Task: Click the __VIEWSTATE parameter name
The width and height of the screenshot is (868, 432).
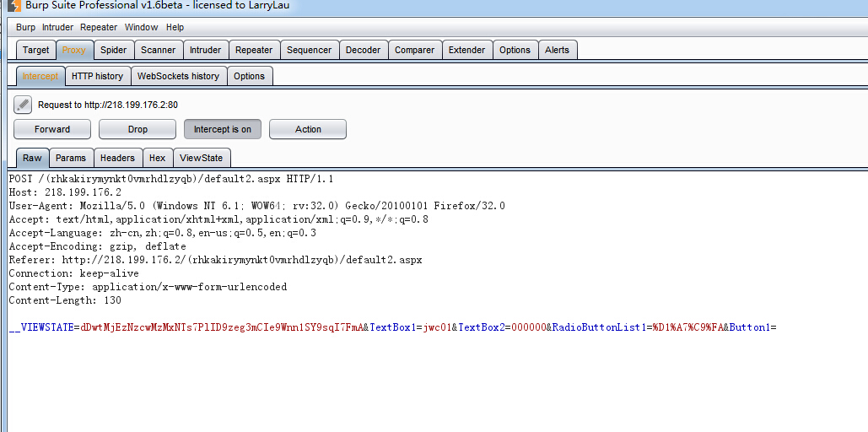Action: [x=41, y=327]
